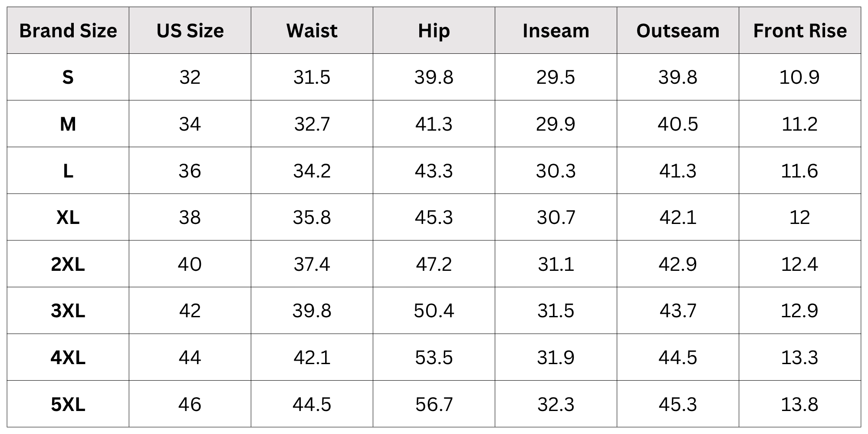The width and height of the screenshot is (868, 434).
Task: Click the Front Rise column header
Action: coord(800,31)
